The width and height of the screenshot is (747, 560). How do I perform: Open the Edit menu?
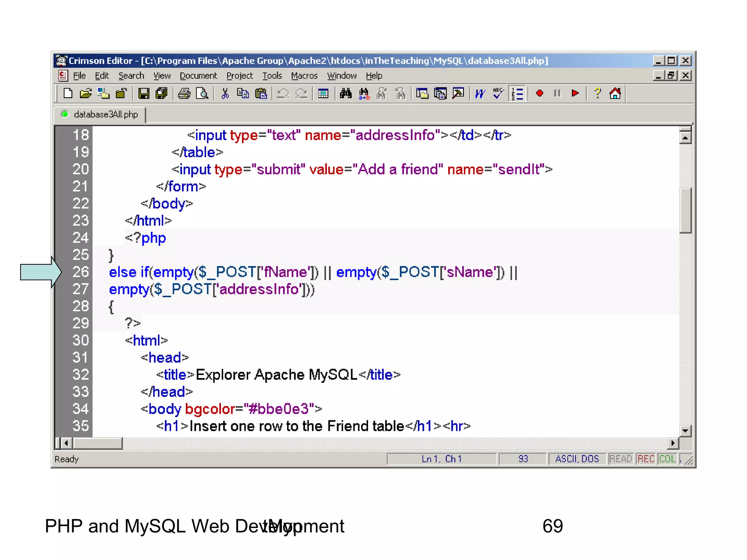point(102,76)
